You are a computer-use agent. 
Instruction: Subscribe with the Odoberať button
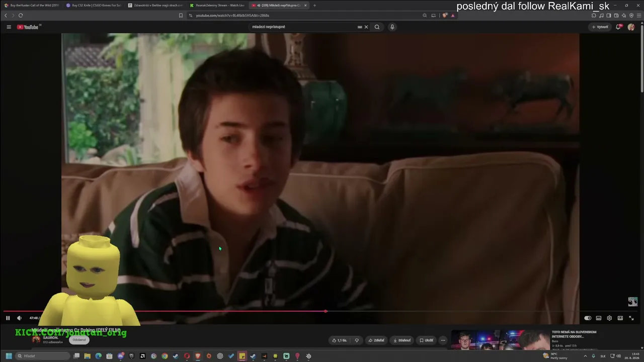tap(79, 340)
